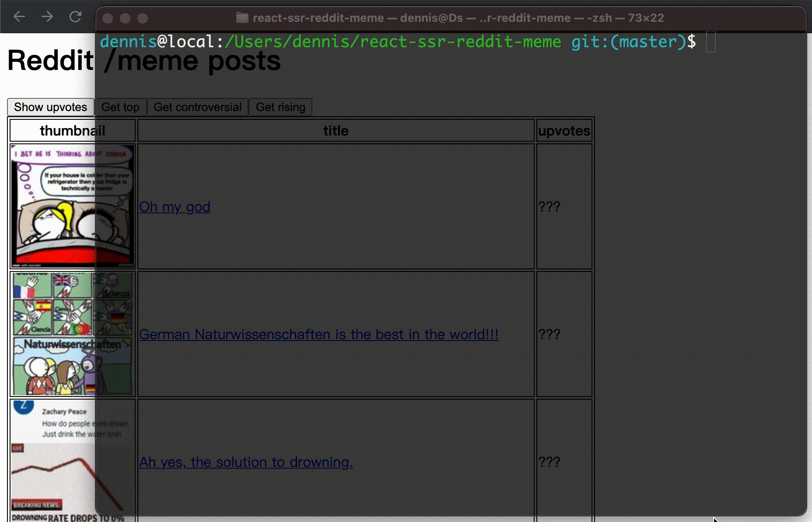Close the terminal window with the first title-bar dot
The width and height of the screenshot is (812, 522).
(108, 18)
